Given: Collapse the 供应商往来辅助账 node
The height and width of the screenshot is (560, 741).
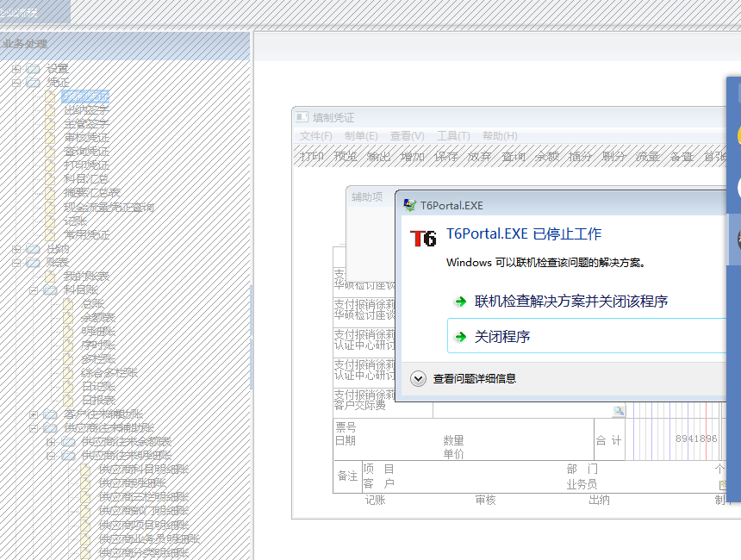Looking at the screenshot, I should point(34,428).
